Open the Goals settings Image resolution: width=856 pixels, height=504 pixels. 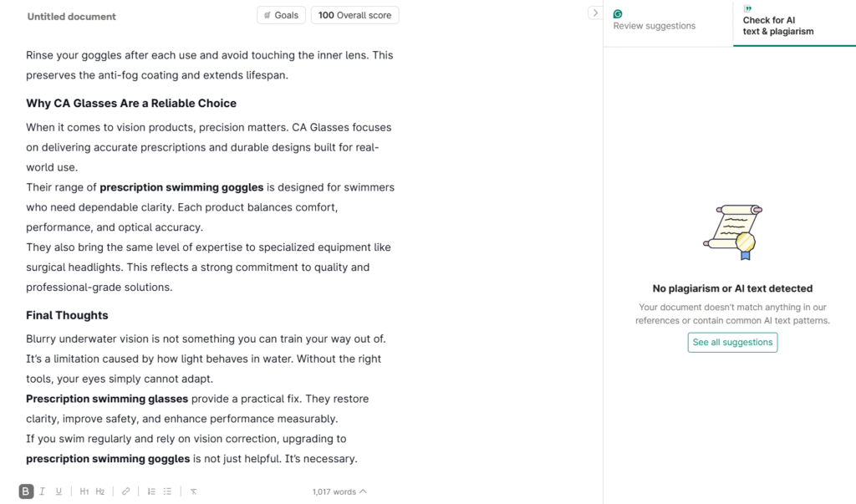tap(281, 15)
